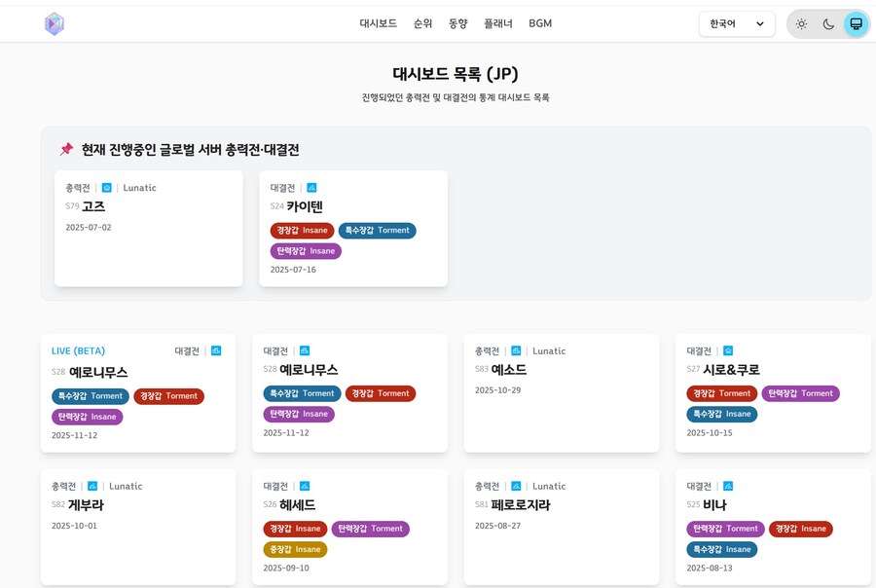
Task: Open the language selection dropdown
Action: click(737, 23)
